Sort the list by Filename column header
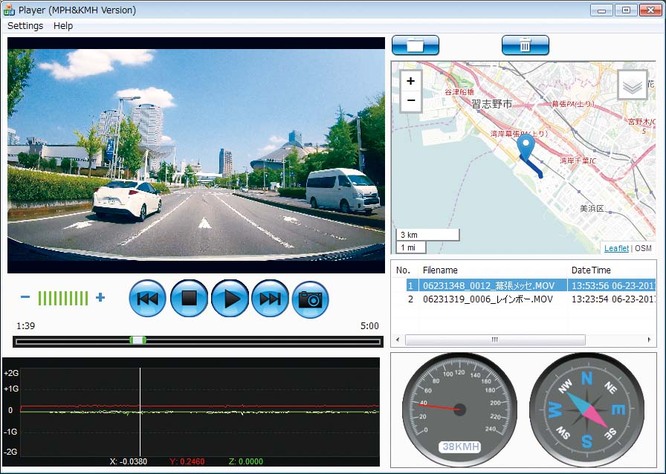666x474 pixels. tap(440, 270)
